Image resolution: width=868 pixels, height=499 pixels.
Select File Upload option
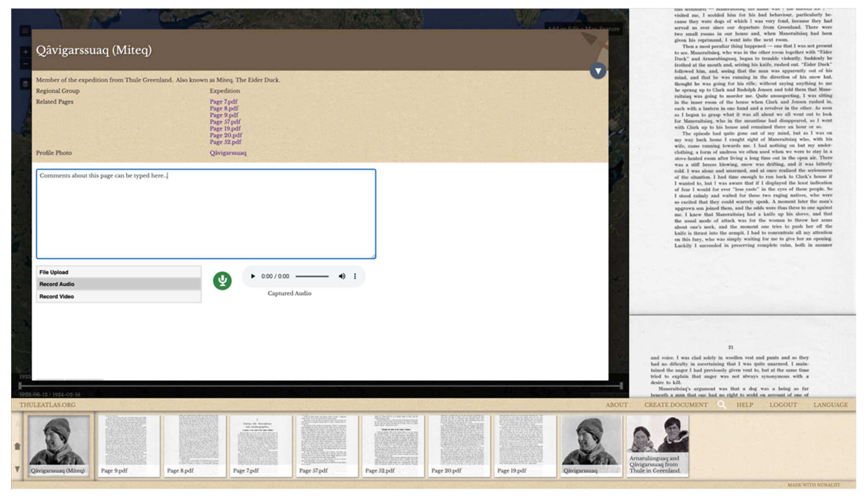tap(54, 272)
